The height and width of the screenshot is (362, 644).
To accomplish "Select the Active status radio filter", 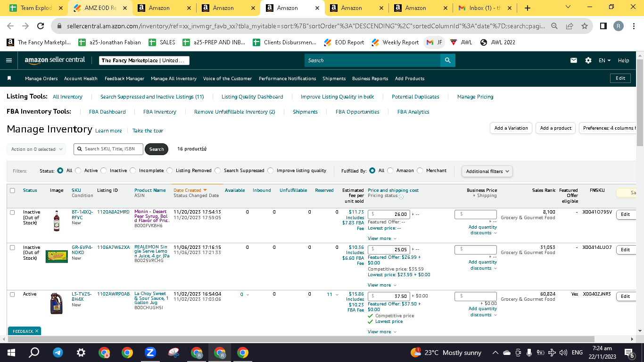I will [x=78, y=171].
